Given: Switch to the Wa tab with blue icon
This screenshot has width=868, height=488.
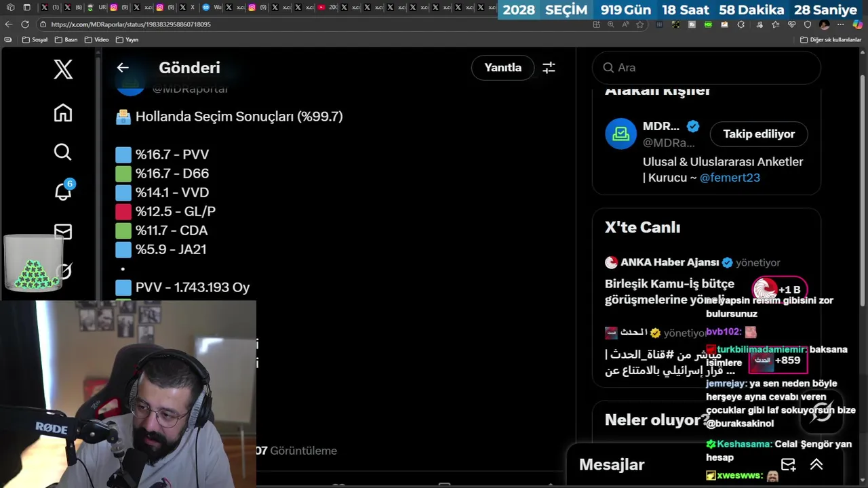Looking at the screenshot, I should (x=212, y=7).
